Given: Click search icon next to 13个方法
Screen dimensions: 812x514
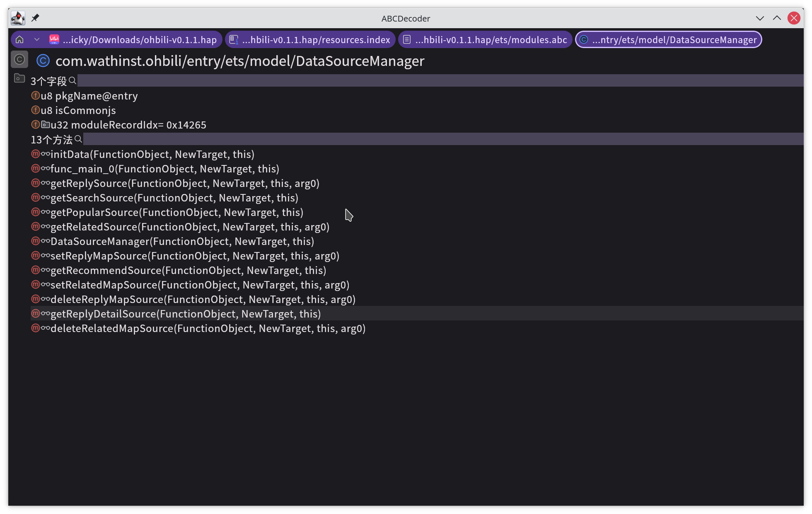Looking at the screenshot, I should click(x=78, y=139).
